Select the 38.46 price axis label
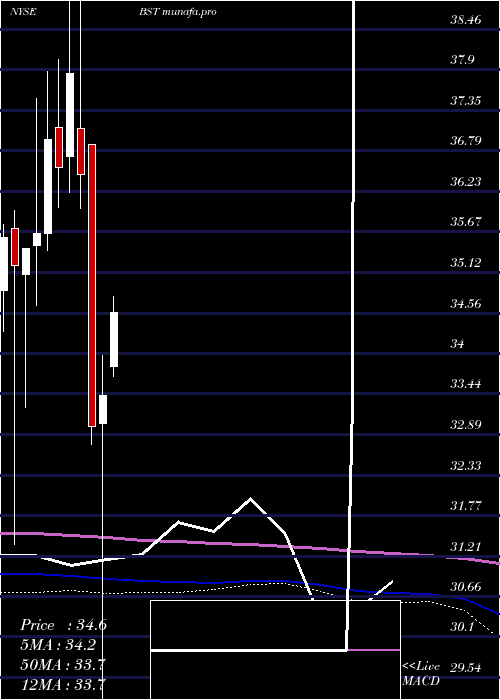Viewport: 500px width, 700px height. 466,20
